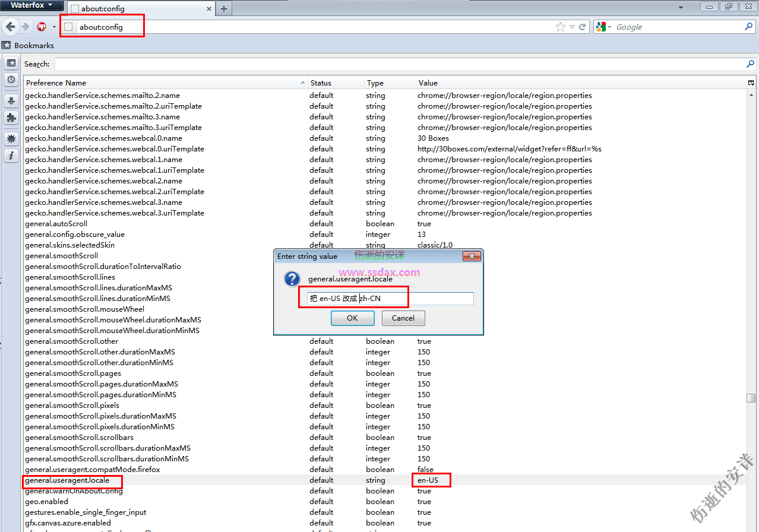This screenshot has width=759, height=532.
Task: Click magnifier icon in preferences search field
Action: (751, 64)
